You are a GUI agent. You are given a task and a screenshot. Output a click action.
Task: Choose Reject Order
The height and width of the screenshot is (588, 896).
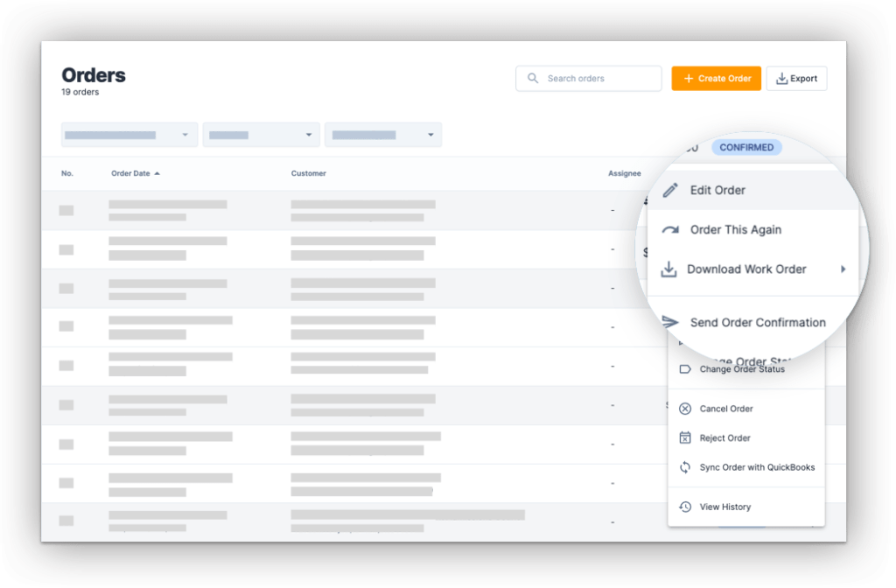click(x=746, y=437)
